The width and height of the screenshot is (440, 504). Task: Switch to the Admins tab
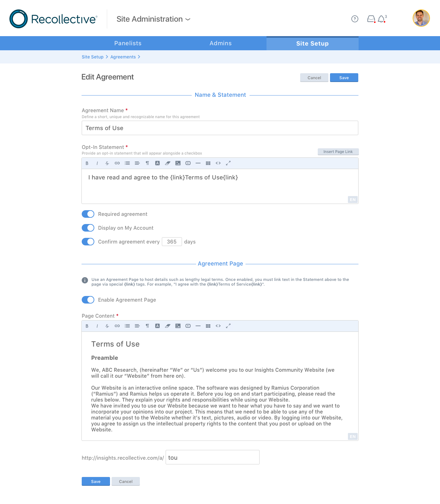pyautogui.click(x=221, y=43)
